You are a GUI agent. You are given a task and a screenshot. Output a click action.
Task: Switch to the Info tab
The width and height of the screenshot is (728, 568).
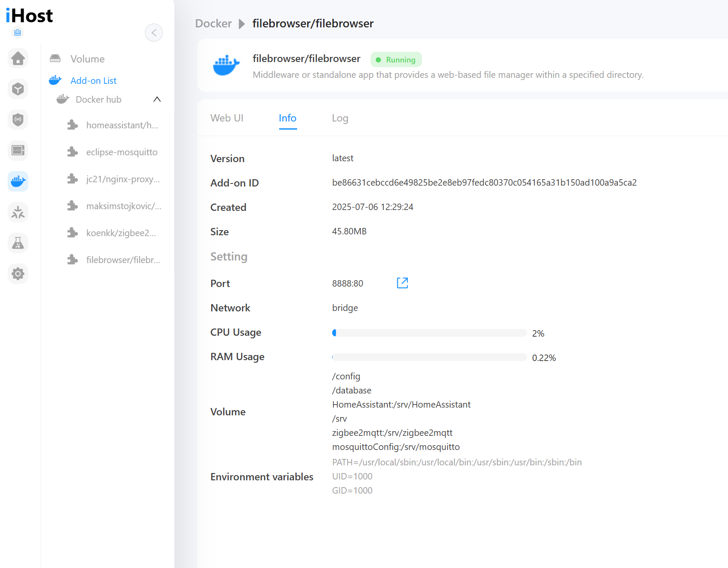[288, 118]
